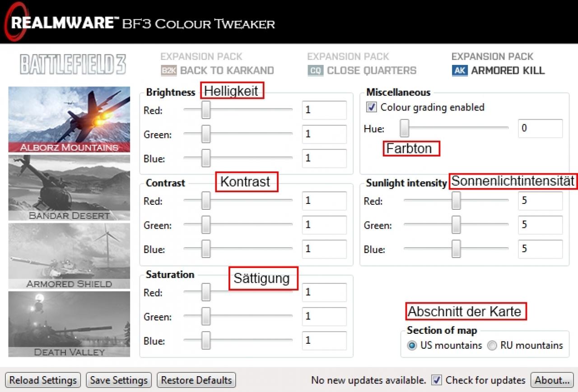The image size is (578, 392).
Task: Open the Armored Kill expansion pack
Action: coord(498,64)
